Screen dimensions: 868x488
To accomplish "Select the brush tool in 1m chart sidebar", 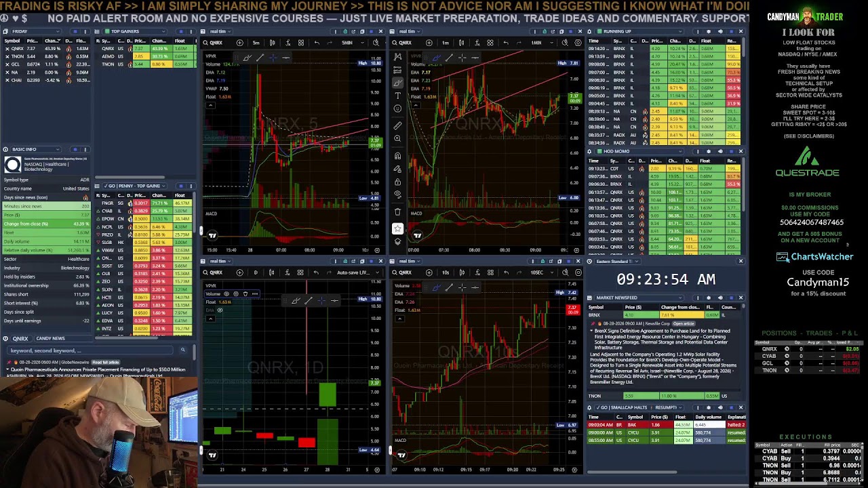I will pos(397,83).
